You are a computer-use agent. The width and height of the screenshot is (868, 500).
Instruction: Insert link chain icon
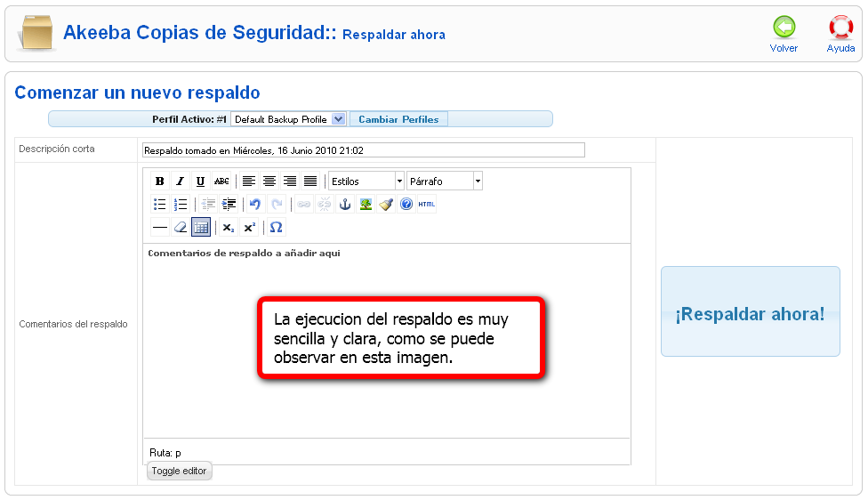pos(303,205)
